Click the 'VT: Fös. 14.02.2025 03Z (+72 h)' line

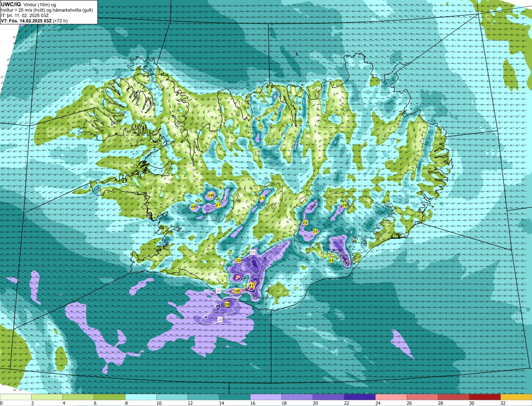coord(34,21)
